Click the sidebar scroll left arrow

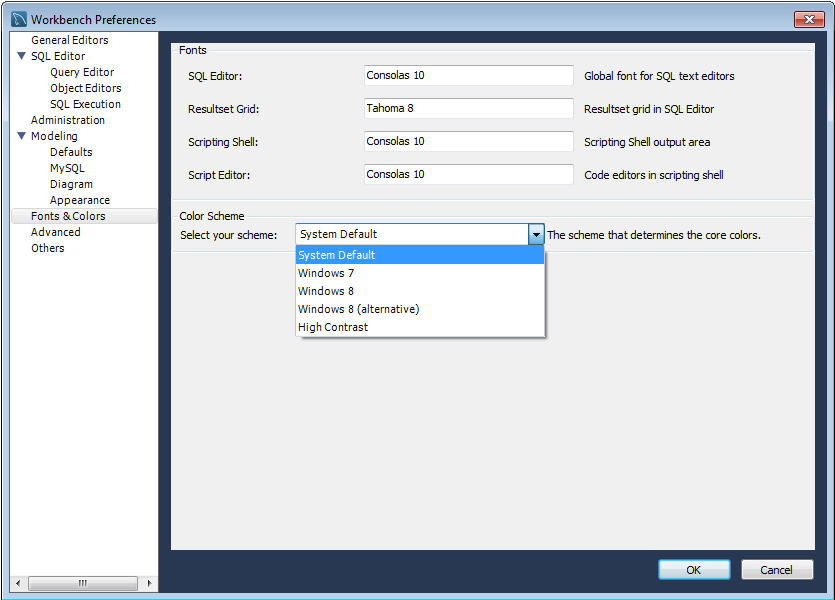coord(18,583)
